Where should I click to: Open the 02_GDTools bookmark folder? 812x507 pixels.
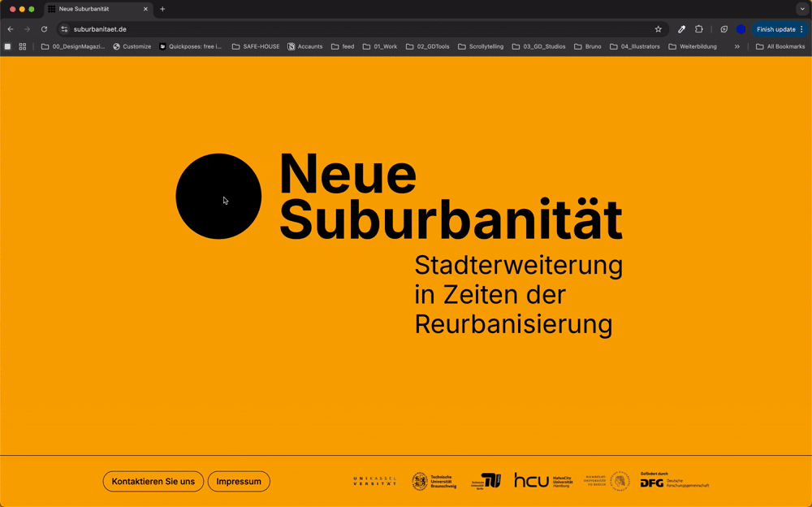click(x=428, y=46)
